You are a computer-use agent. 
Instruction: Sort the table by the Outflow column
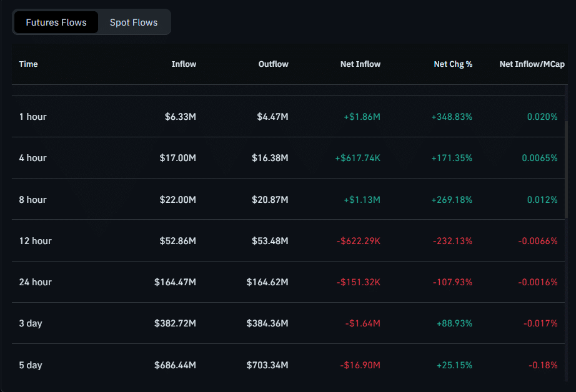pyautogui.click(x=273, y=64)
